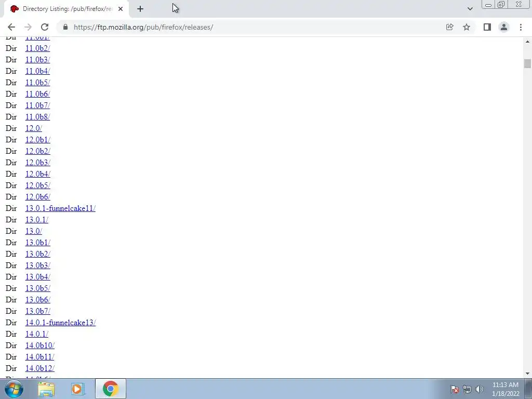Reload the page with the refresh icon
The width and height of the screenshot is (532, 399).
pyautogui.click(x=45, y=27)
